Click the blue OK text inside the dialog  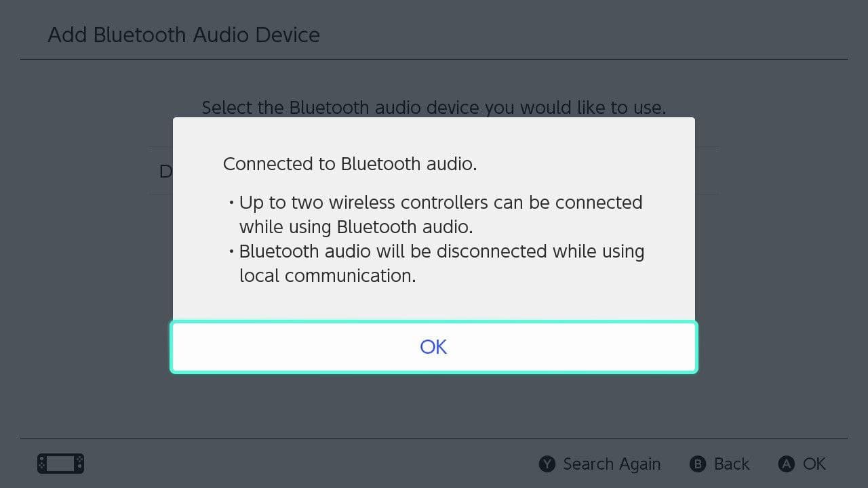pyautogui.click(x=434, y=347)
